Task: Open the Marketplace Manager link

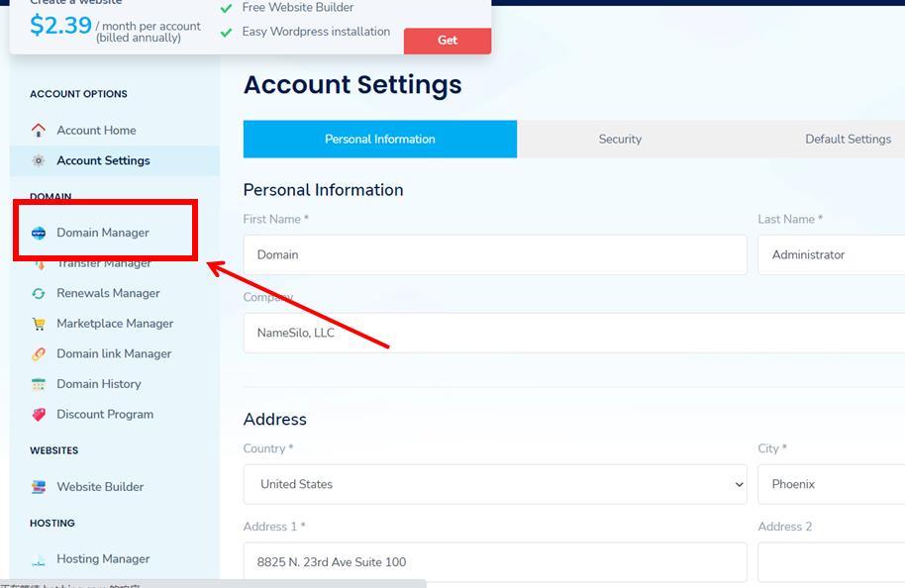Action: coord(115,324)
